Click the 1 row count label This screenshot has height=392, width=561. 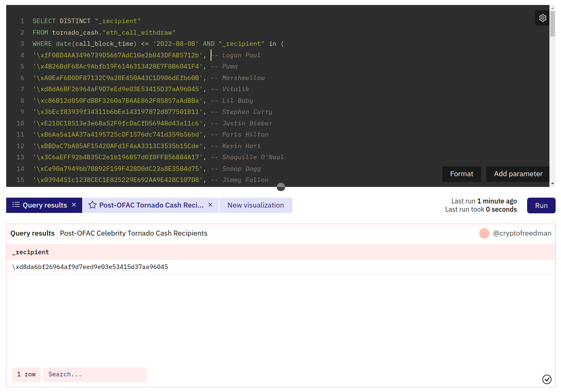(x=26, y=375)
